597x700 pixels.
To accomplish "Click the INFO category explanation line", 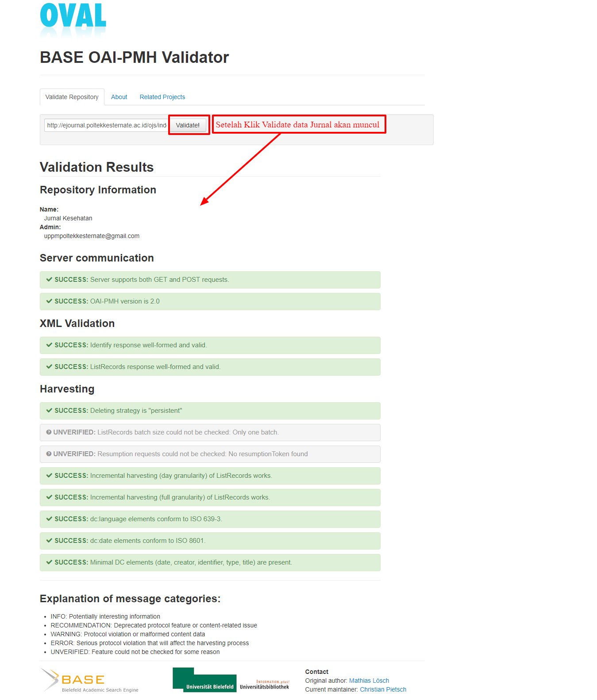I will click(105, 616).
